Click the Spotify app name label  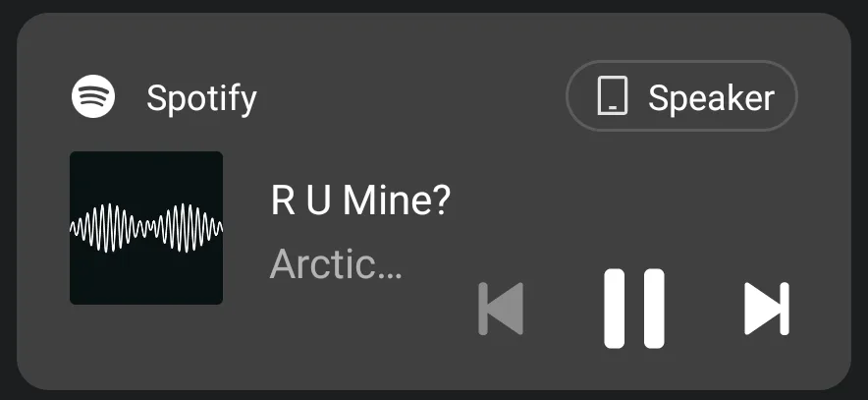pos(201,98)
